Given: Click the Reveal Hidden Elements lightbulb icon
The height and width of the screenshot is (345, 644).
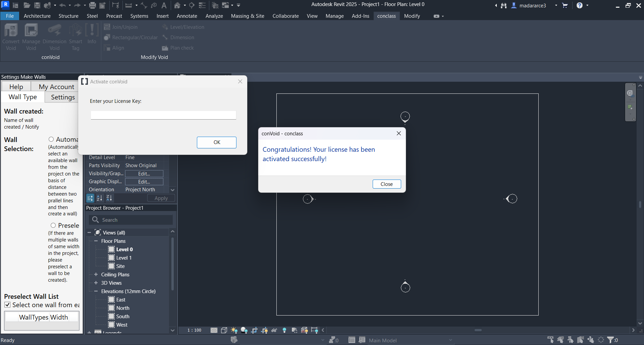Looking at the screenshot, I should [284, 330].
